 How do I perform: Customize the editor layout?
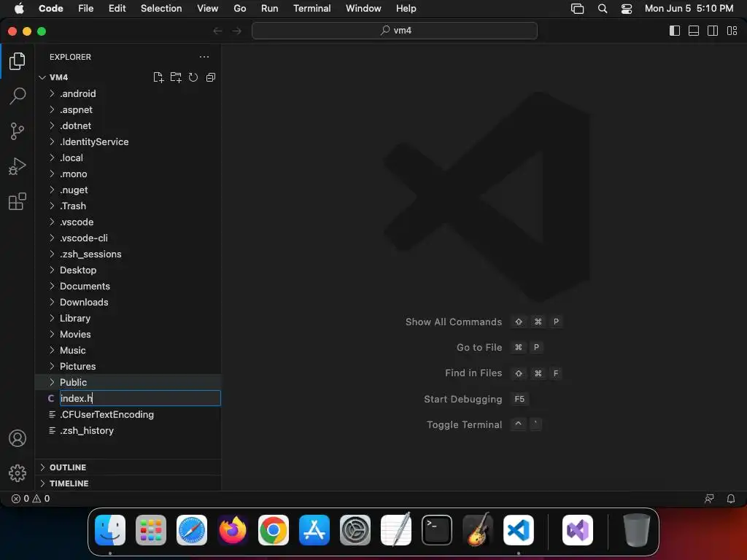732,31
